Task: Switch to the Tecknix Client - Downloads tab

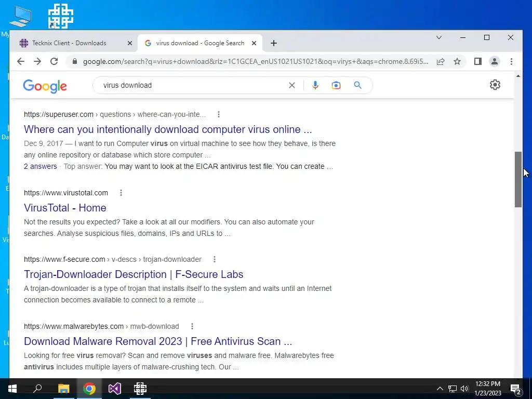Action: (x=69, y=43)
